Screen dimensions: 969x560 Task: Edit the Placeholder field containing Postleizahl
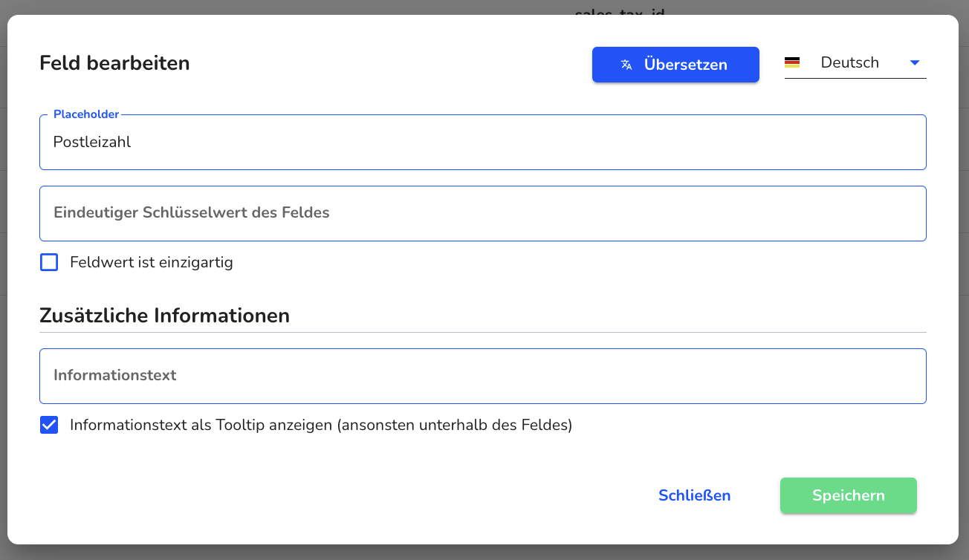tap(483, 142)
